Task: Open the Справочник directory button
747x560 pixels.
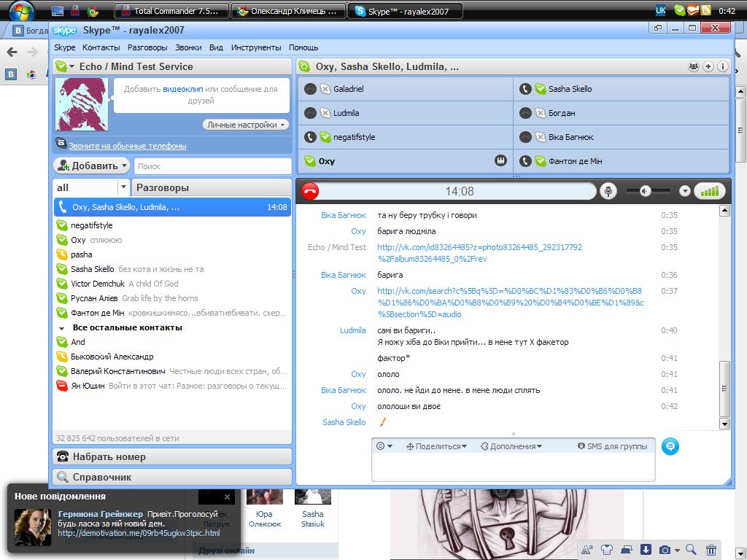Action: (x=172, y=477)
